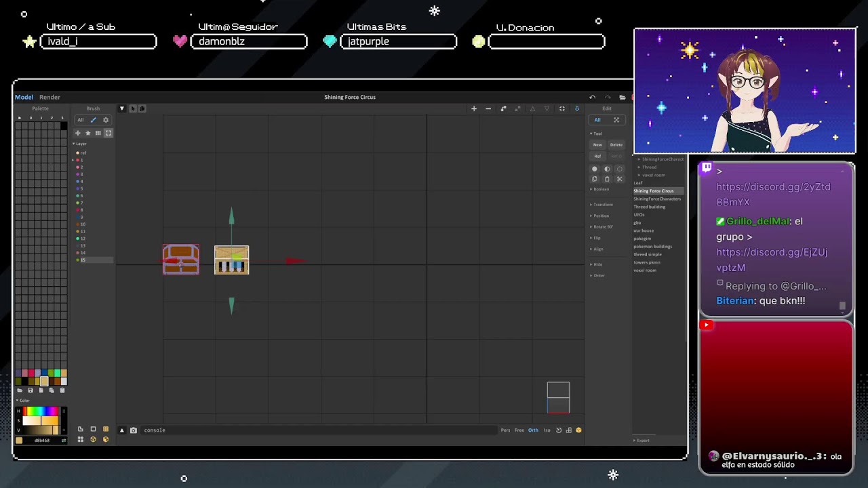
Task: Select All in Brush panel
Action: coord(80,120)
